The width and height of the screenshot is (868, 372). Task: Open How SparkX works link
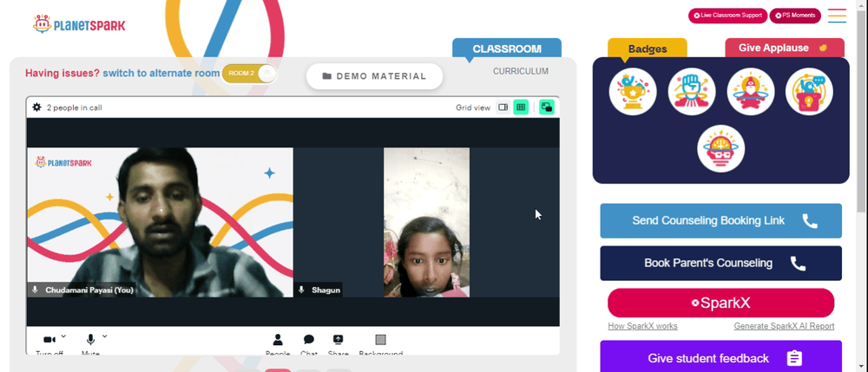(642, 326)
